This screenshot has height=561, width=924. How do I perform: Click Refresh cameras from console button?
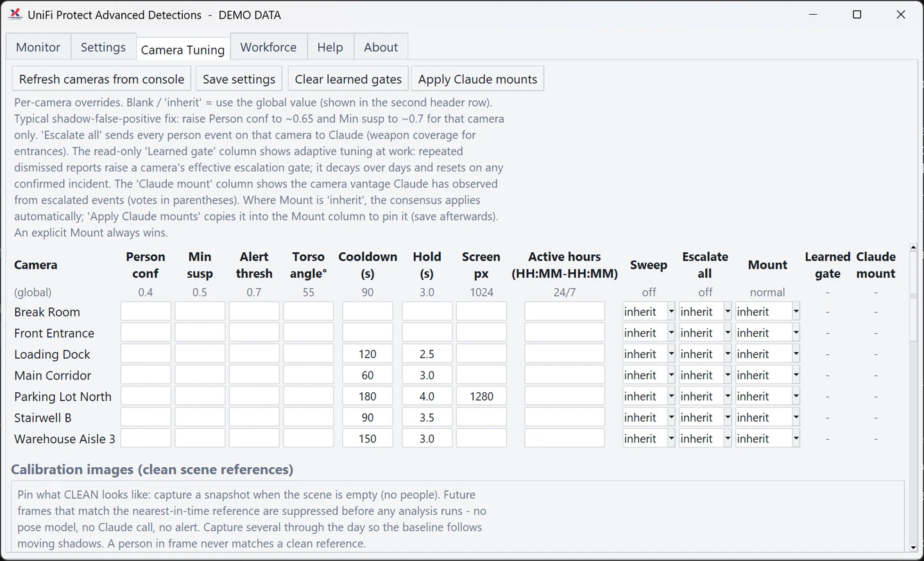coord(101,79)
